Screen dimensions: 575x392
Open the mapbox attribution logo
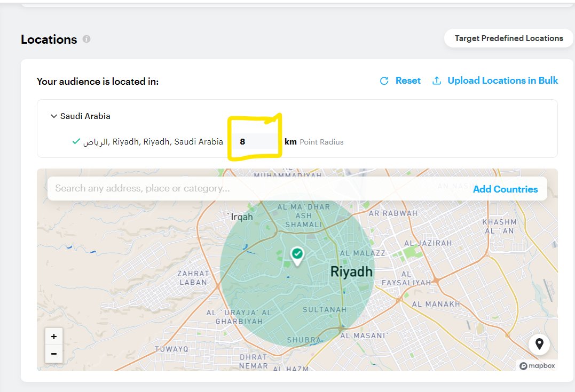pyautogui.click(x=537, y=366)
